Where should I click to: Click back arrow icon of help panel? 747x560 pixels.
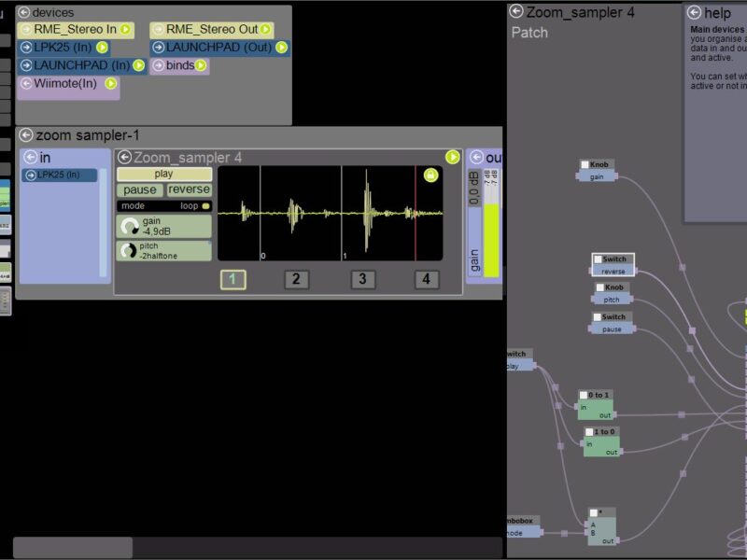pos(694,13)
